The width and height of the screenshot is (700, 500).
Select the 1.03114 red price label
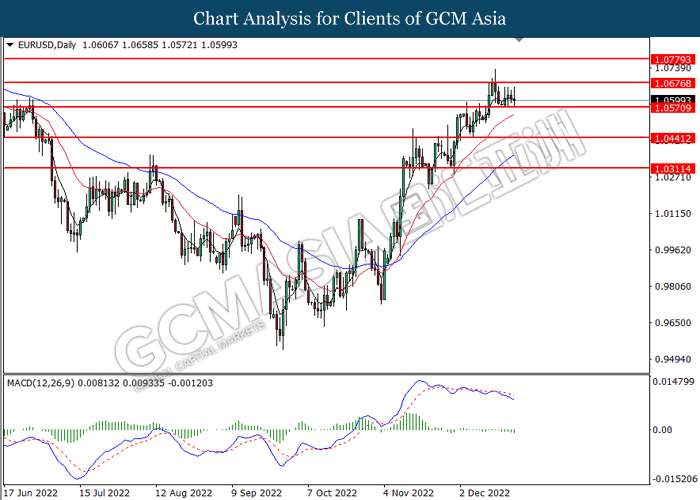(x=673, y=169)
